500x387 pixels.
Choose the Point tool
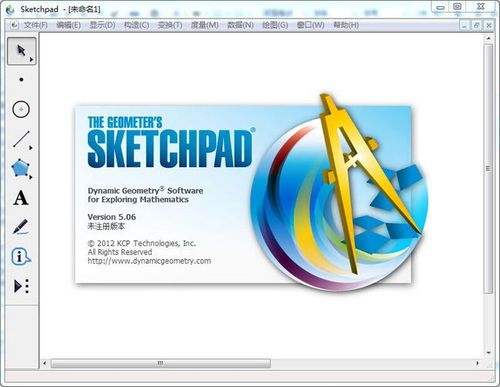coord(22,80)
